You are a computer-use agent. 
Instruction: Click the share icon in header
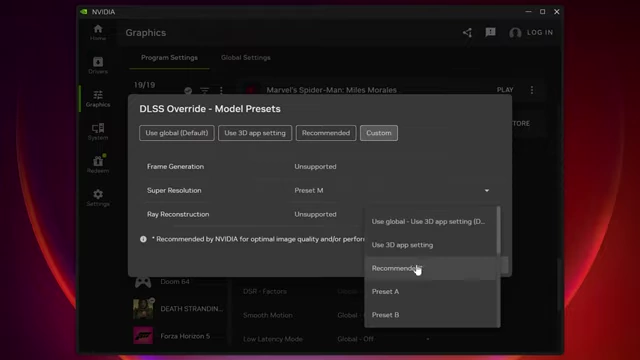pyautogui.click(x=467, y=33)
